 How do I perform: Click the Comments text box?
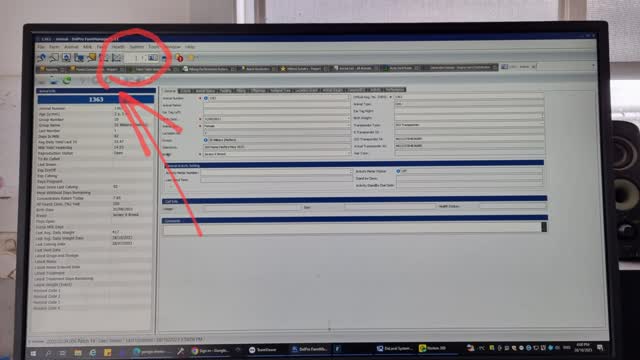[x=352, y=229]
